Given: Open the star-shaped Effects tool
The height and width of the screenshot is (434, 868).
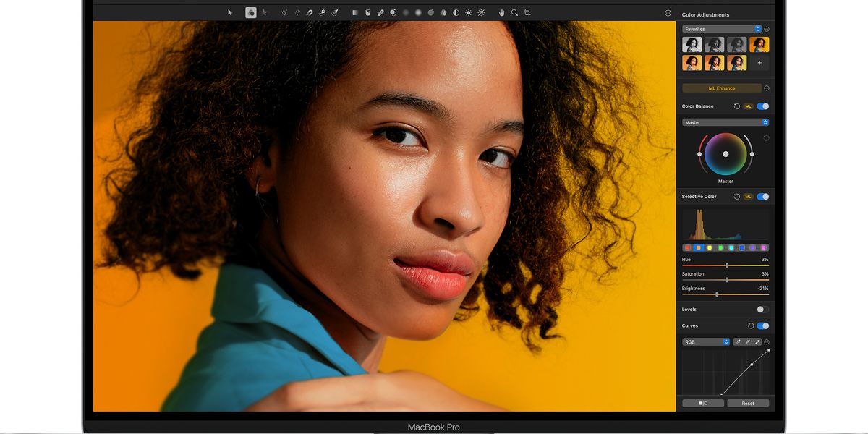Looking at the screenshot, I should (x=264, y=12).
